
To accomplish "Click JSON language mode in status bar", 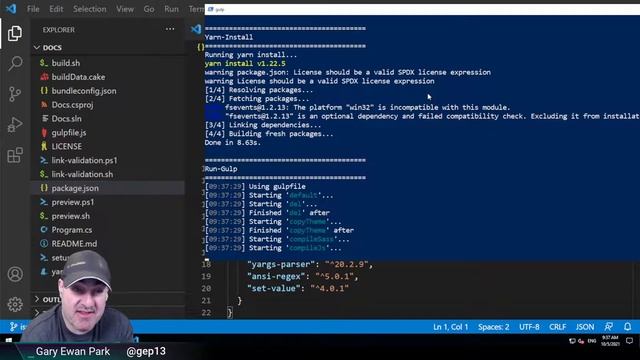I will pos(584,327).
